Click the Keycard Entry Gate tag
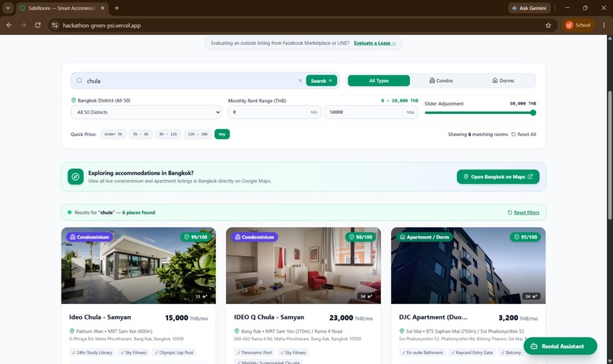 (472, 353)
